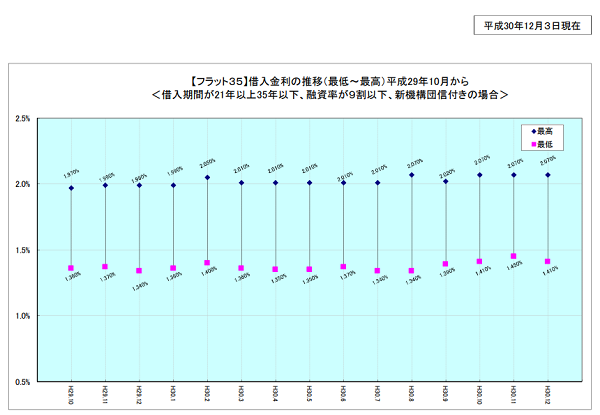Click the H30.5 x-axis label
Viewport: 600px width, 415px height.
[x=310, y=394]
